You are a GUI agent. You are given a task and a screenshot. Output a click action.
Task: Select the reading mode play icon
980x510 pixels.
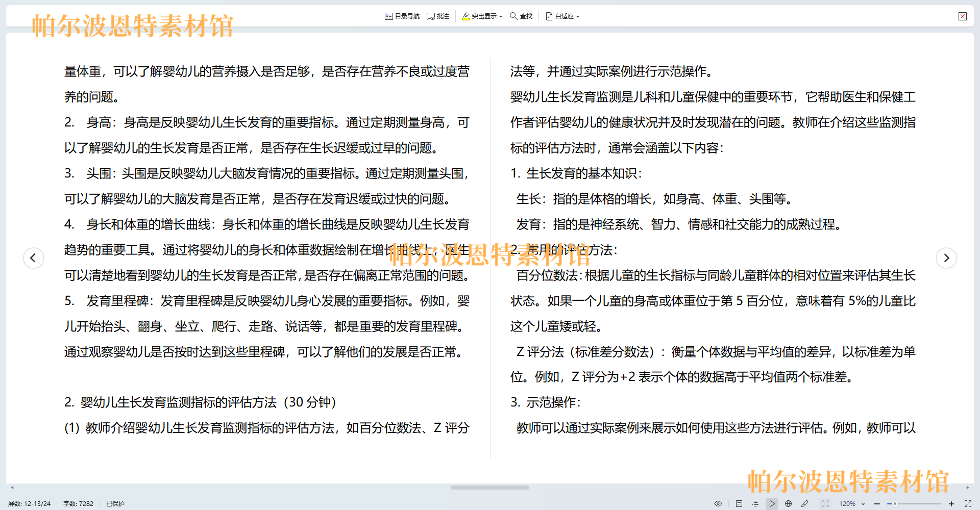[772, 503]
